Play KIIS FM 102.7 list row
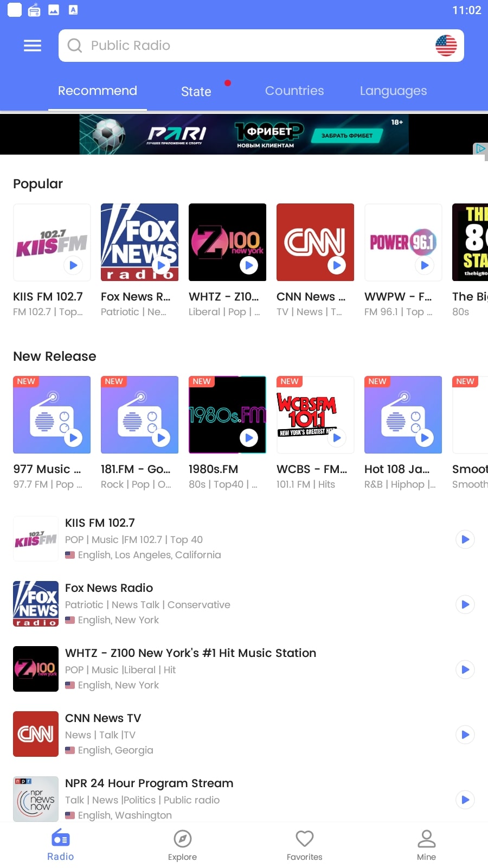The image size is (488, 868). click(465, 539)
